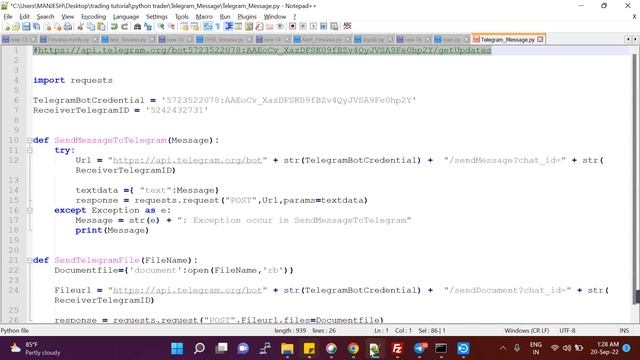Toggle file monitoring eye icon
The height and width of the screenshot is (360, 640).
(281, 27)
